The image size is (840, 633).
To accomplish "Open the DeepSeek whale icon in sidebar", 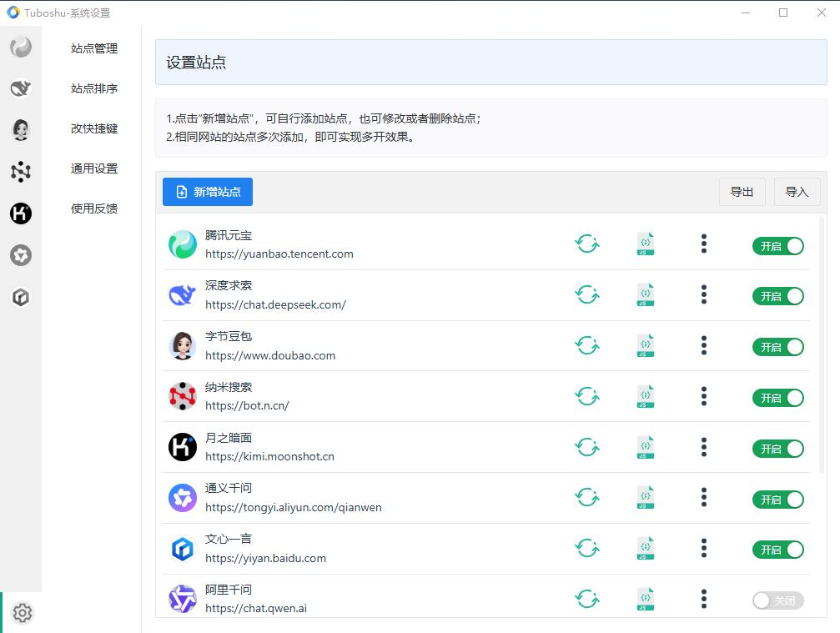I will (x=21, y=88).
